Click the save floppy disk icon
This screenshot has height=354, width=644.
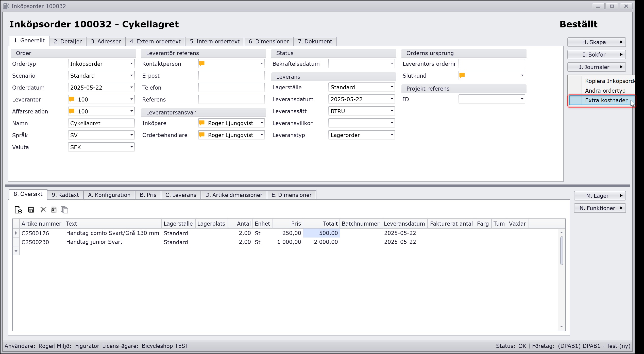[31, 210]
